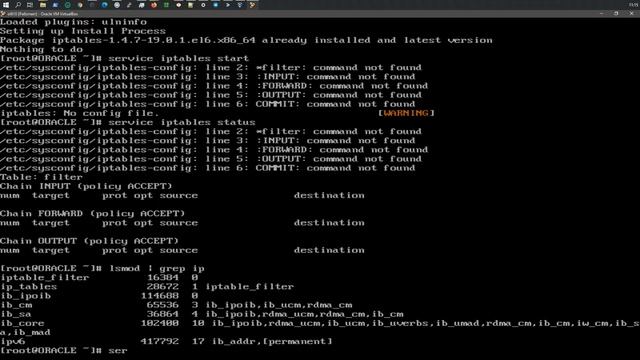Click 'Chain OUTPUT (policy ACCEPT)' line

[89, 241]
